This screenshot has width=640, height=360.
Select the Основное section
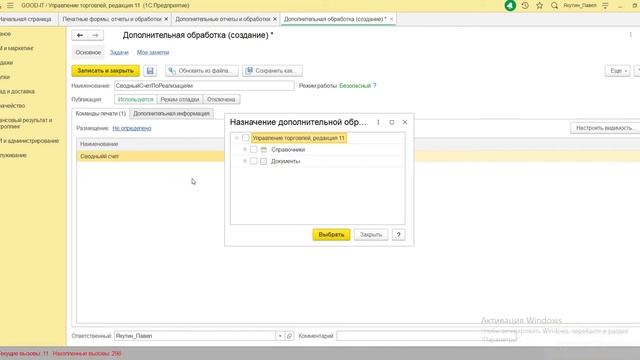point(88,52)
